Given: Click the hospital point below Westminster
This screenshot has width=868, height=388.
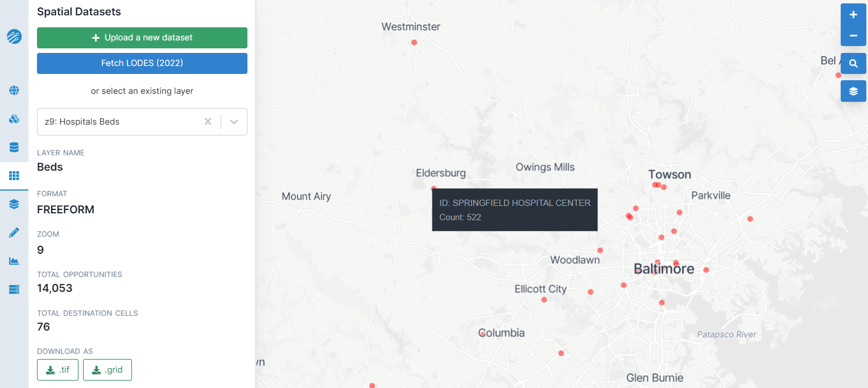Looking at the screenshot, I should click(x=414, y=42).
